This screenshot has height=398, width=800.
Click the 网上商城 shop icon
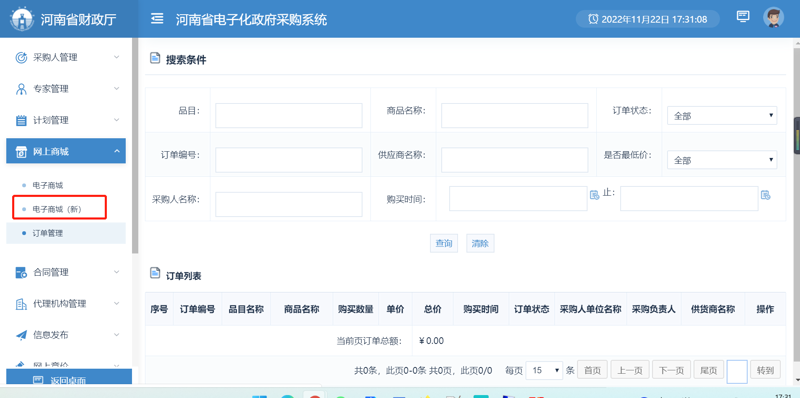point(21,152)
